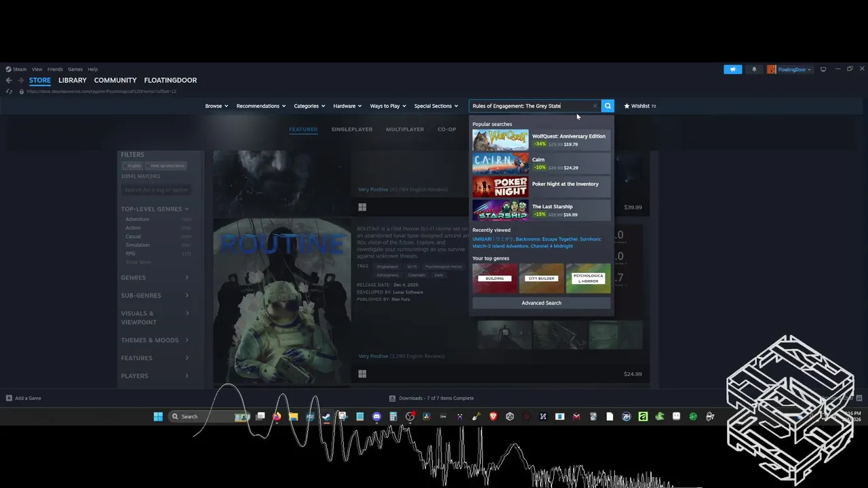Clear the store search text with X
Image resolution: width=868 pixels, height=488 pixels.
(595, 106)
